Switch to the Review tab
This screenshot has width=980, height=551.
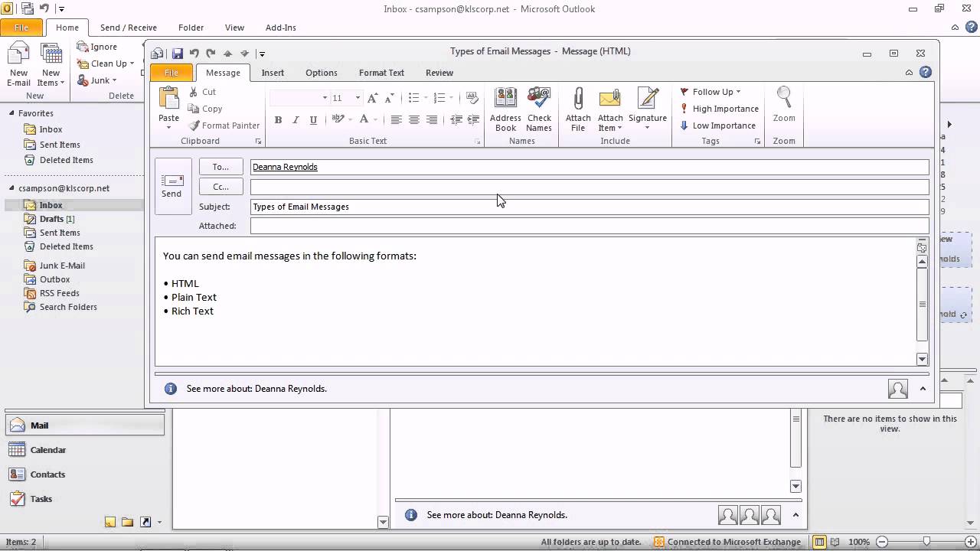coord(439,73)
